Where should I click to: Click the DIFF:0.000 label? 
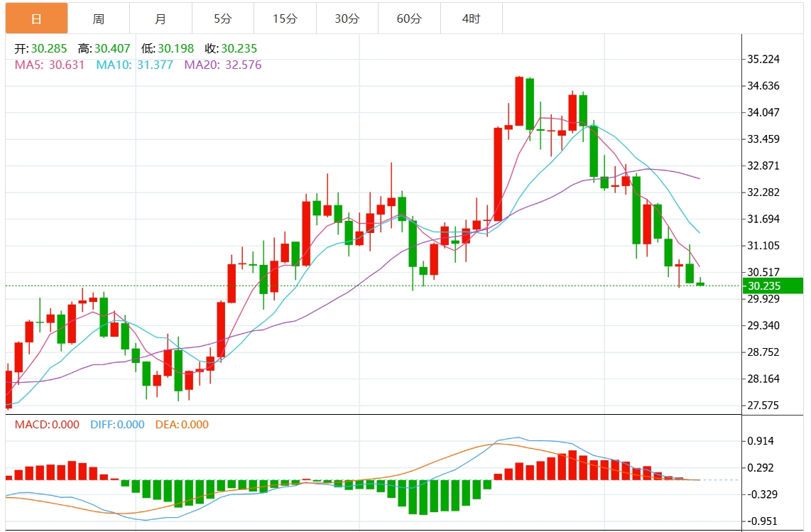pyautogui.click(x=117, y=425)
